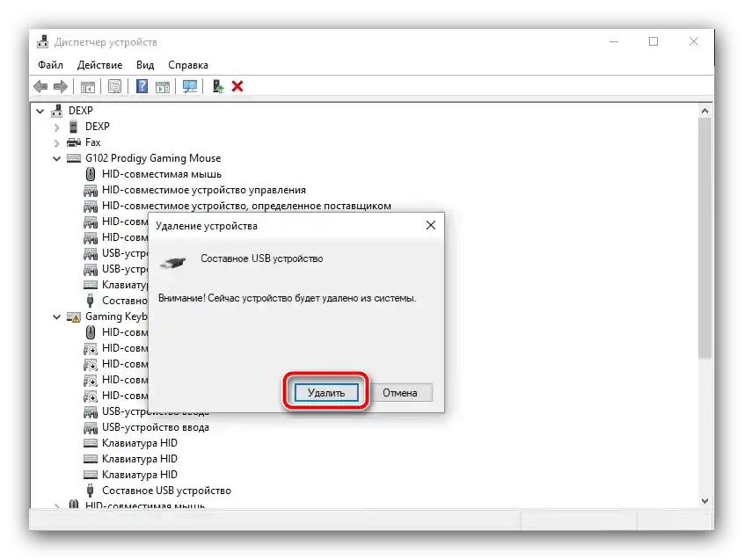Screen dimensions: 744x560
Task: Minimize the Диспетчер устройств window
Action: (x=614, y=41)
